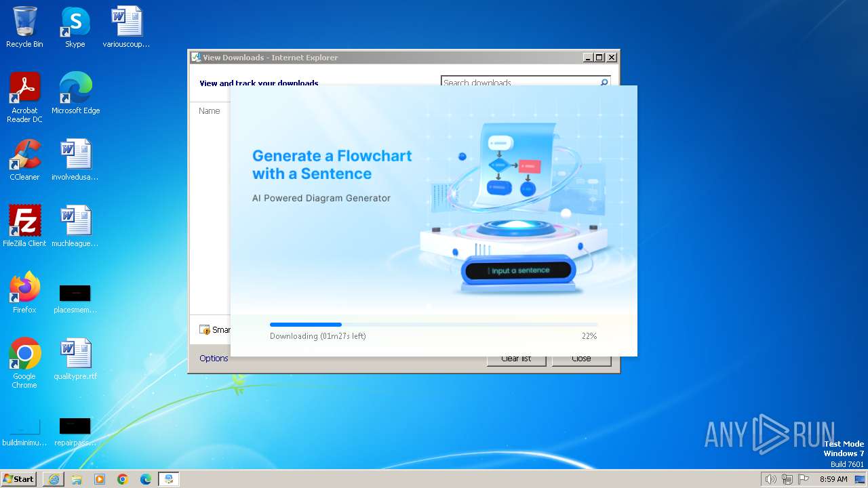Minimize the View Downloads window
Image resolution: width=868 pixels, height=488 pixels.
coord(588,58)
